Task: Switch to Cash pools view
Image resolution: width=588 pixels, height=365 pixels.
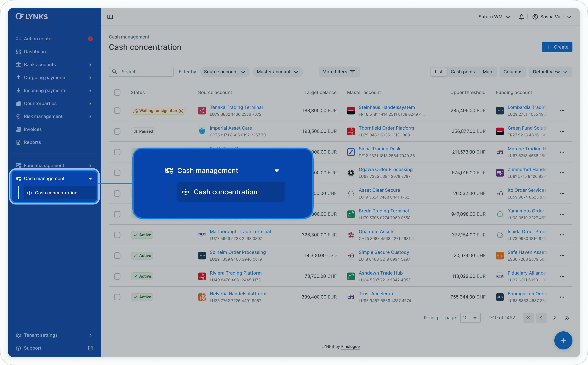Action: point(462,72)
